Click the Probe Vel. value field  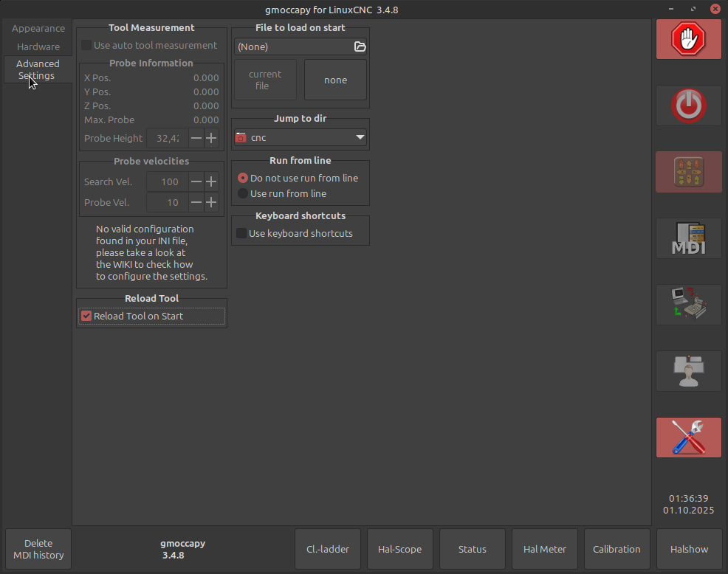click(x=167, y=202)
